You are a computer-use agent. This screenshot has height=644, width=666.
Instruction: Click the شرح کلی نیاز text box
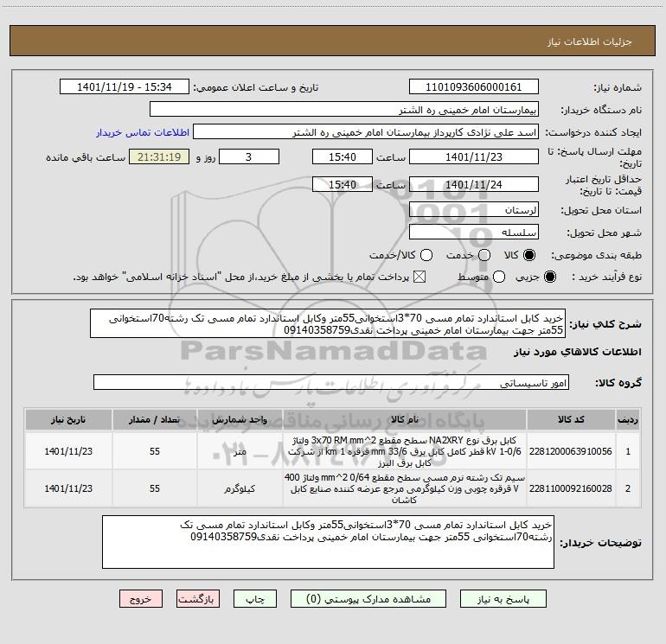(x=328, y=323)
